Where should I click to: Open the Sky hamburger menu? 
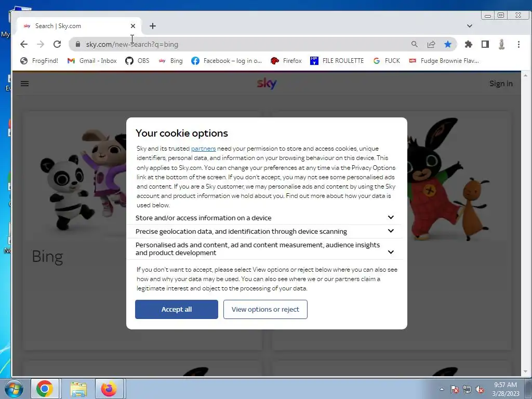pos(24,84)
